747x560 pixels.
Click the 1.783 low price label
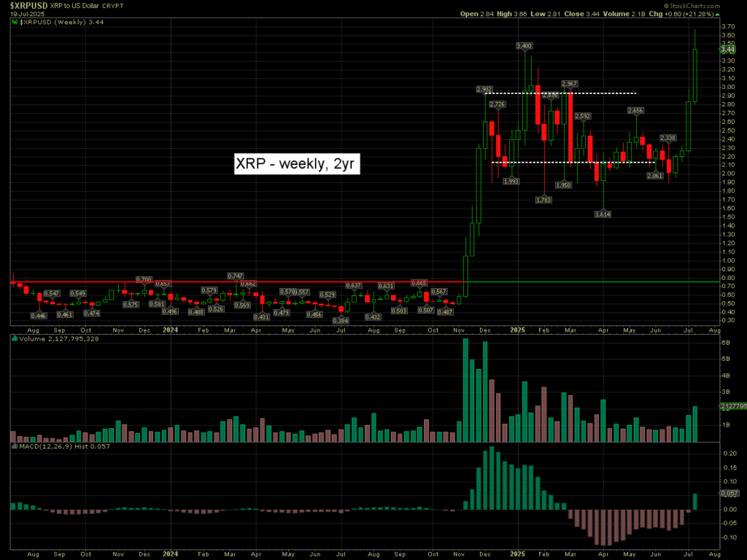click(x=543, y=200)
